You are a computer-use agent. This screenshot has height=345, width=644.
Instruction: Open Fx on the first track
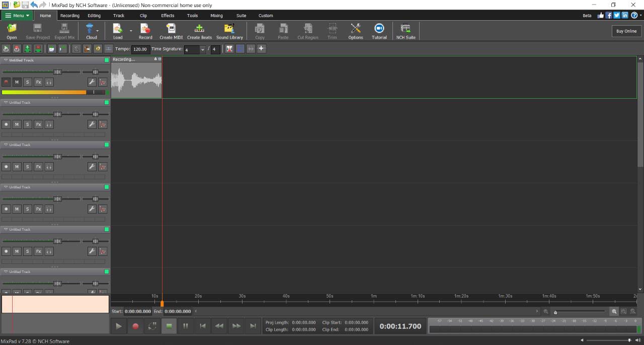(38, 82)
